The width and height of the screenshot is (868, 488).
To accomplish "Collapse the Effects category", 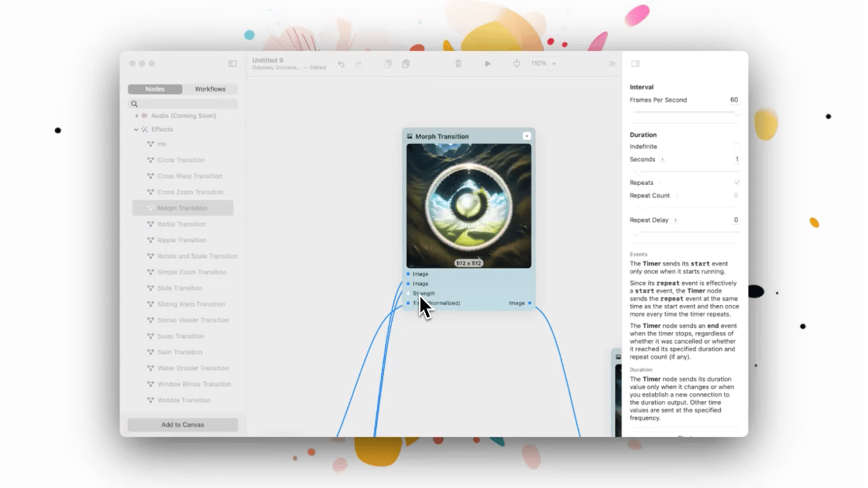I will 136,129.
